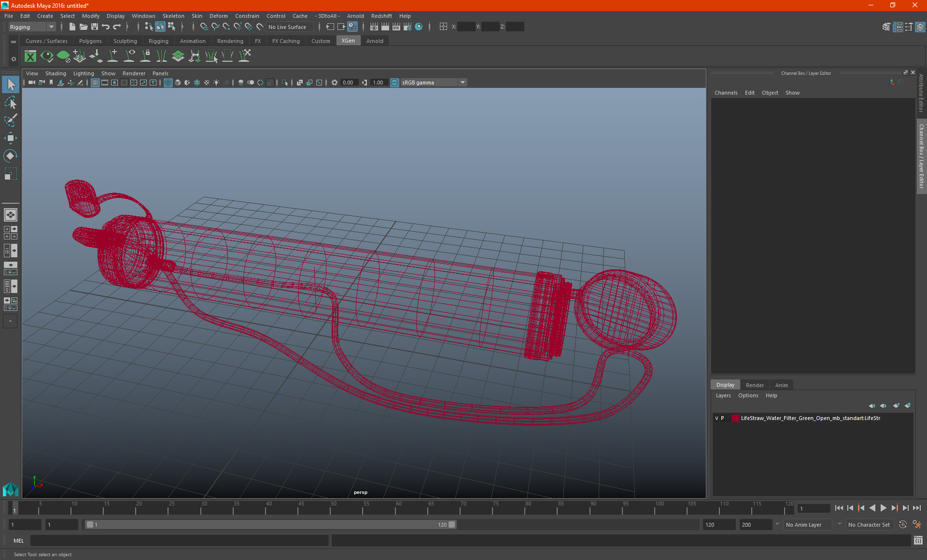Click the Undo arrow icon
Viewport: 927px width, 560px height.
106,27
